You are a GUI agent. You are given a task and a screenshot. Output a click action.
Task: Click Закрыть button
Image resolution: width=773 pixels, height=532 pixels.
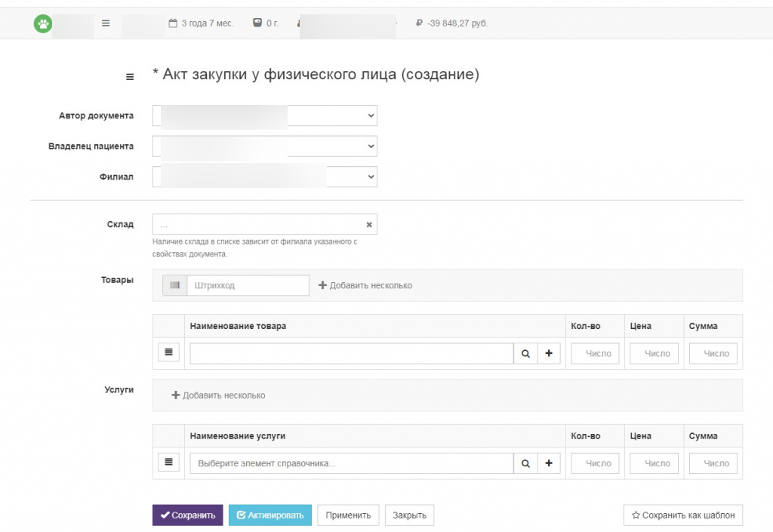click(x=409, y=515)
